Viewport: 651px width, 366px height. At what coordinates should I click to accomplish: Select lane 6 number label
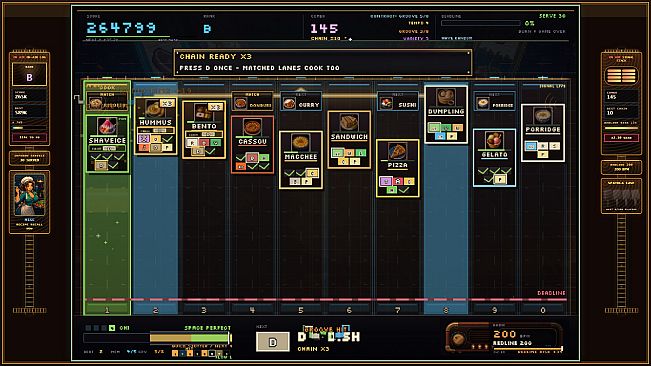coord(349,310)
